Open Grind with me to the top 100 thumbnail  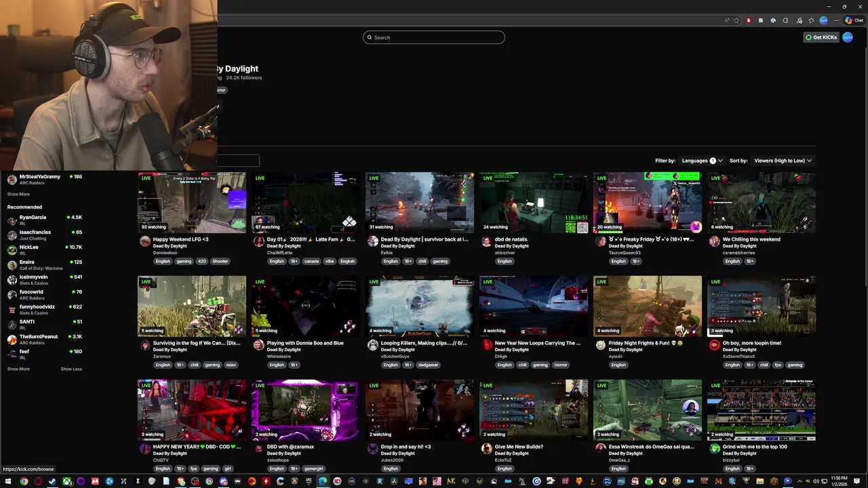pos(762,410)
